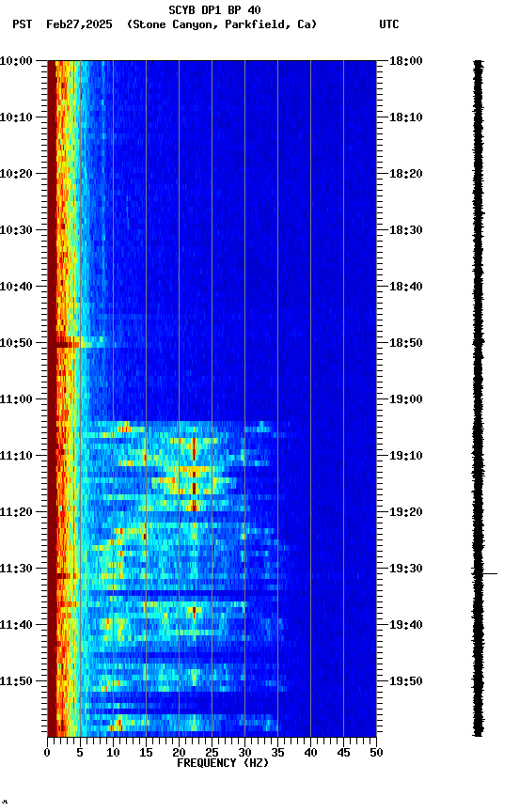Viewport: 519px width, 812px height.
Task: Click the '10:00' PST time label
Action: (16, 61)
